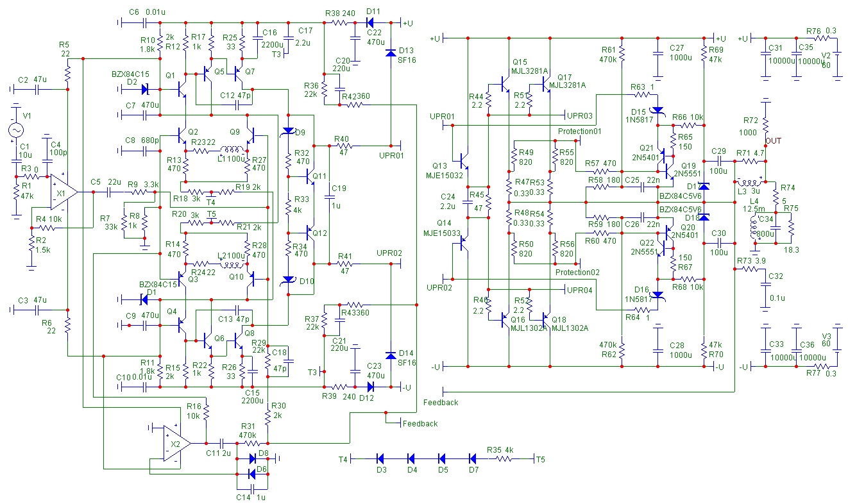This screenshot has width=848, height=504.
Task: Click the Q17 output transistor symbol
Action: (545, 84)
